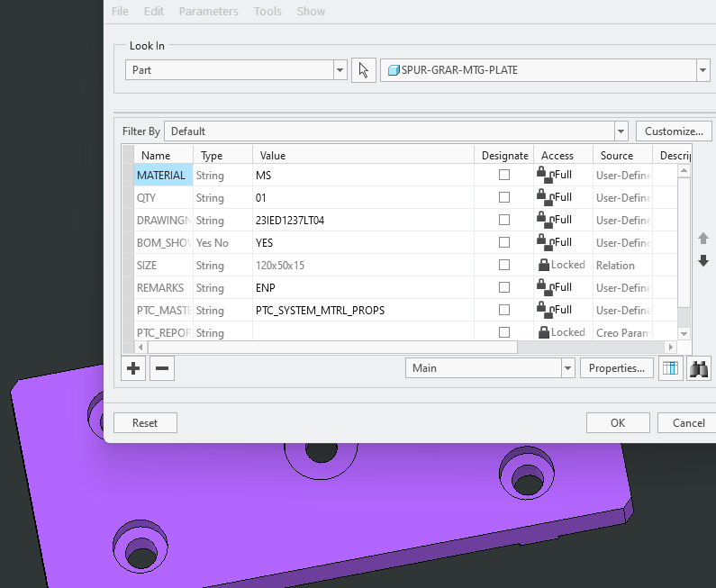Expand the SPUR-GRAR-MTG-PLATE model dropdown
Image resolution: width=716 pixels, height=588 pixels.
pos(702,70)
